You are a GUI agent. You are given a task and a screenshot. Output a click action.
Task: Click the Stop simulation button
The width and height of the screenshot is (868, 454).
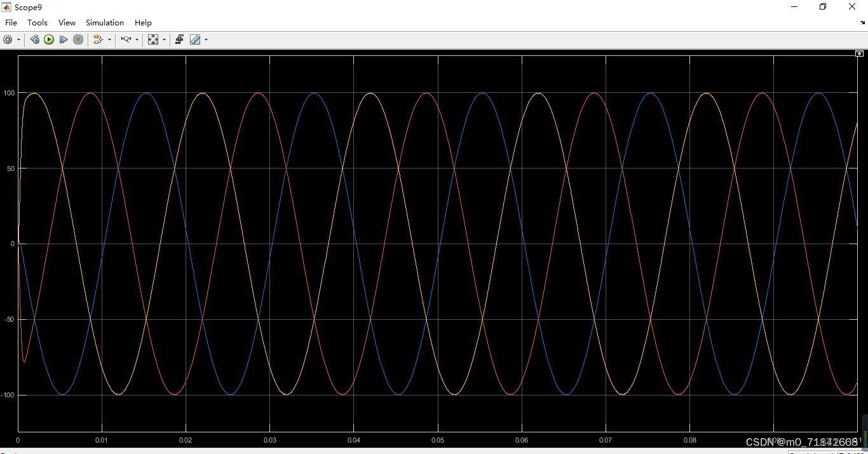pyautogui.click(x=78, y=39)
